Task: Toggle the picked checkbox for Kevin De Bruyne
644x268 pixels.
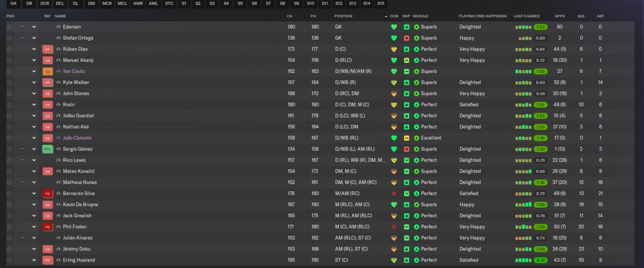Action: [9, 205]
